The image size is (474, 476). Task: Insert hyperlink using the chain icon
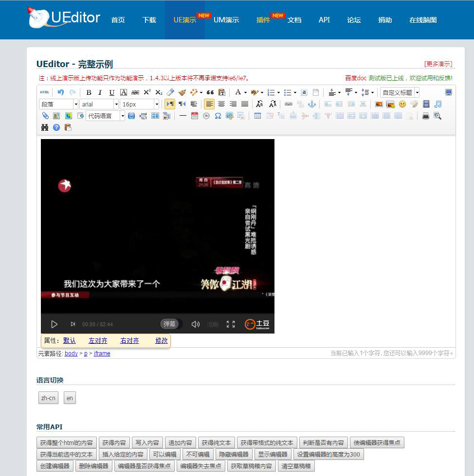click(x=289, y=104)
